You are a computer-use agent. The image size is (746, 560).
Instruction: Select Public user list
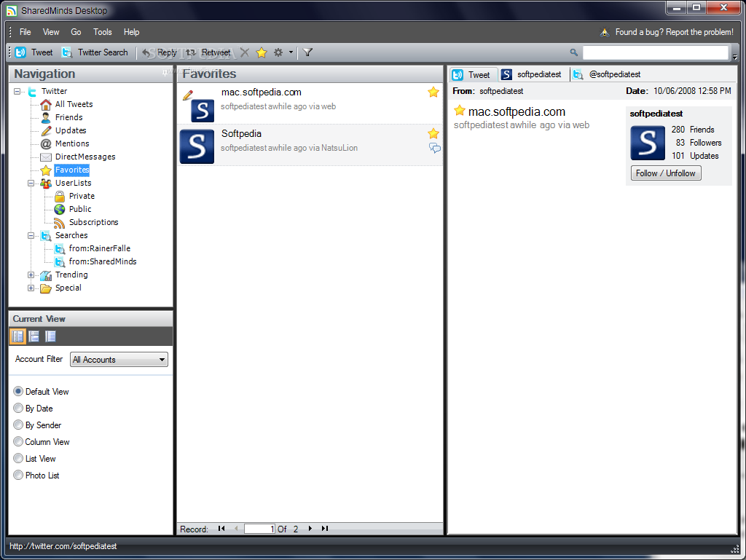(80, 209)
